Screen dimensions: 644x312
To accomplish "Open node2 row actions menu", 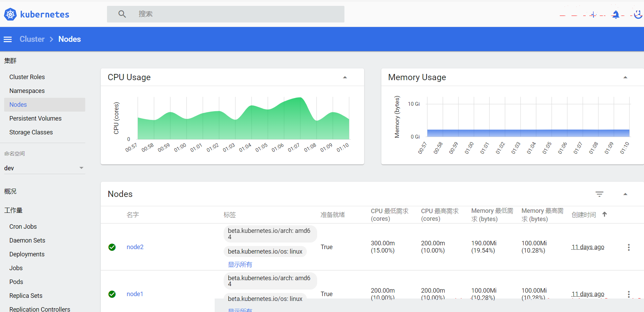I will 628,247.
